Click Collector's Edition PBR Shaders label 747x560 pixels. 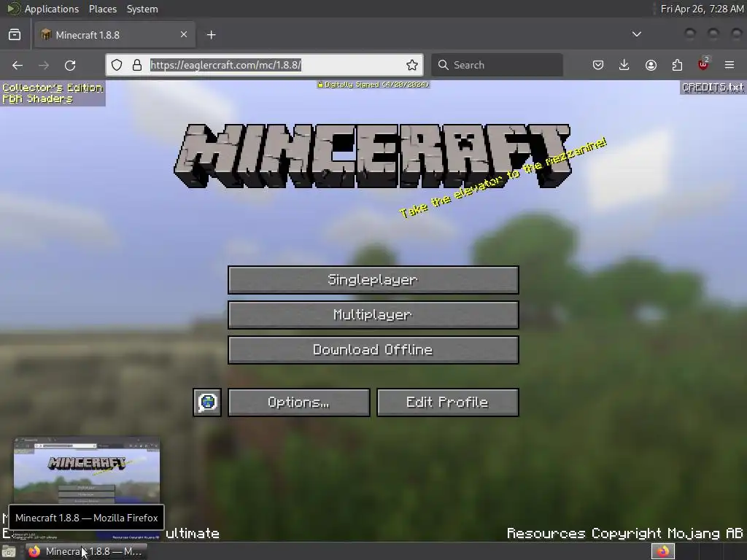(x=53, y=93)
